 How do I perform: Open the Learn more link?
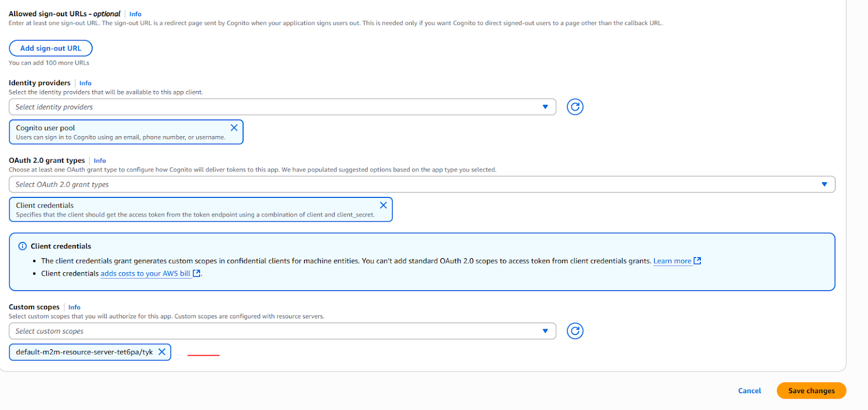pos(672,261)
